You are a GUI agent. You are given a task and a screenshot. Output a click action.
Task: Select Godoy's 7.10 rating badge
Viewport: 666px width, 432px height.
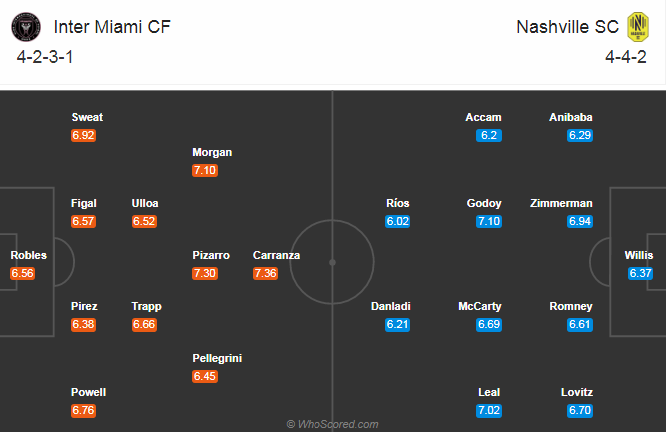pos(489,221)
